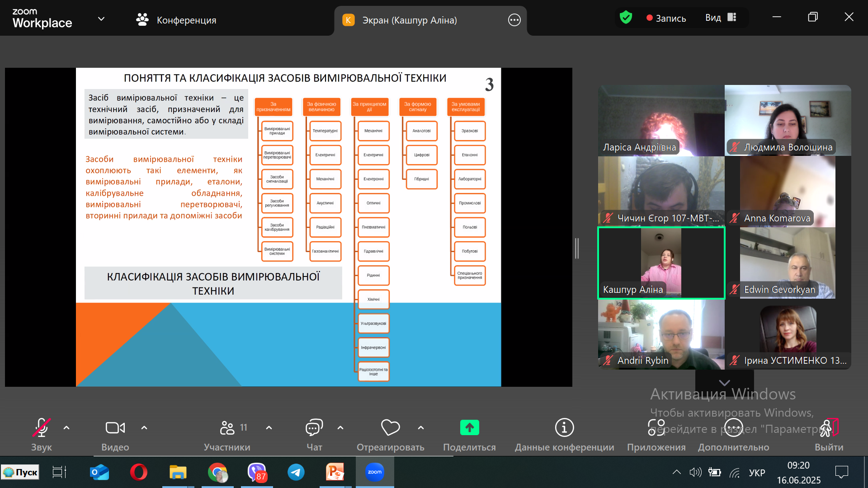Click the green Поделиться share screen button

(x=469, y=427)
